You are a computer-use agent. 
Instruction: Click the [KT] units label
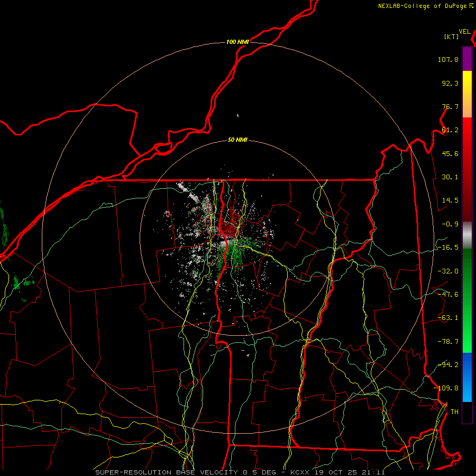coord(452,37)
